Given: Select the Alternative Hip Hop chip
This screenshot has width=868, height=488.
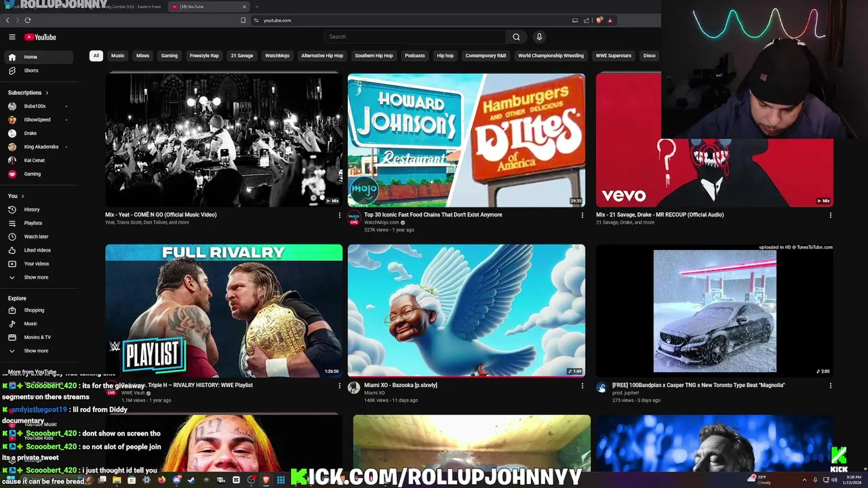Looking at the screenshot, I should 322,56.
